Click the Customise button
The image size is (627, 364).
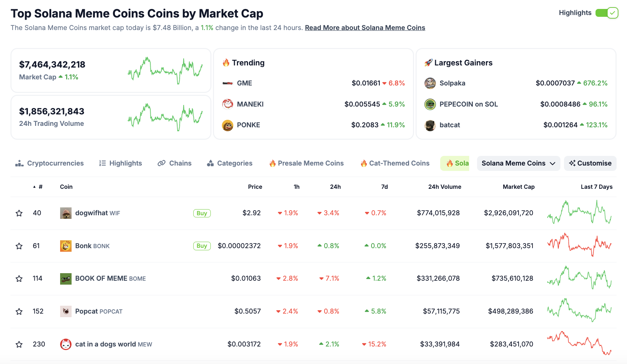pos(590,163)
